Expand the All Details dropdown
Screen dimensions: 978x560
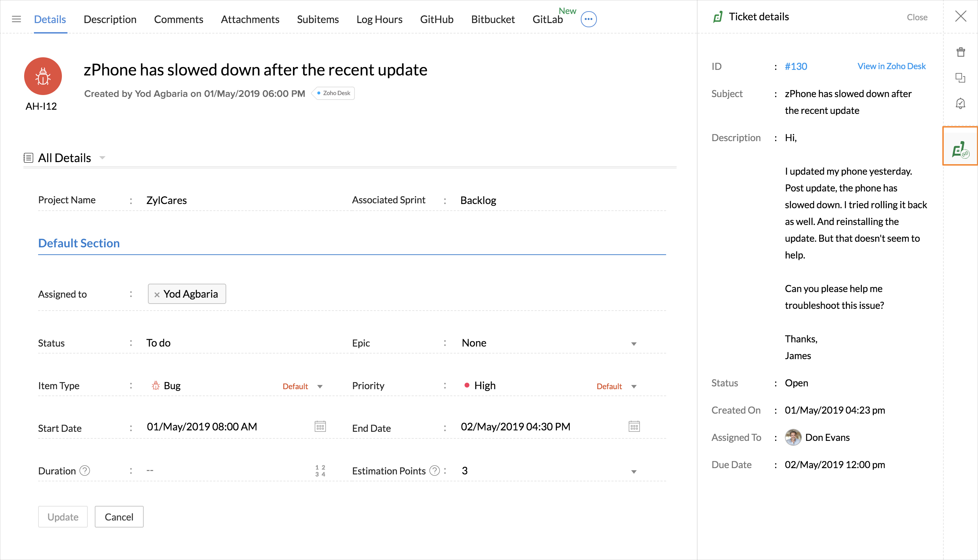(x=102, y=158)
